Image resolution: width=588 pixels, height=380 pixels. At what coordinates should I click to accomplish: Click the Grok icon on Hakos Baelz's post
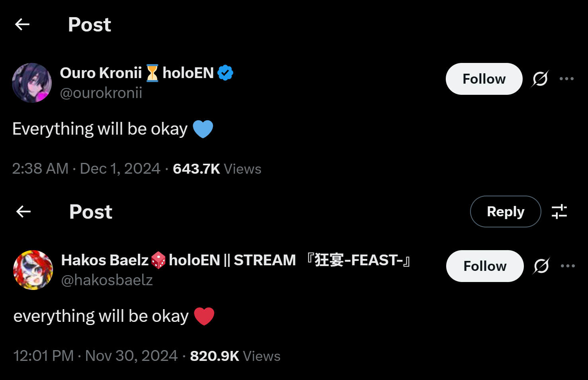[541, 266]
